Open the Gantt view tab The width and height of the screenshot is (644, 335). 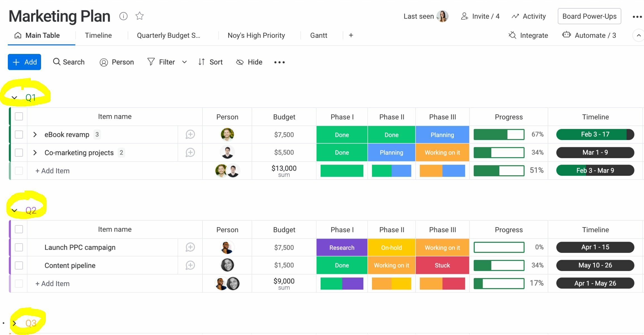(x=319, y=35)
